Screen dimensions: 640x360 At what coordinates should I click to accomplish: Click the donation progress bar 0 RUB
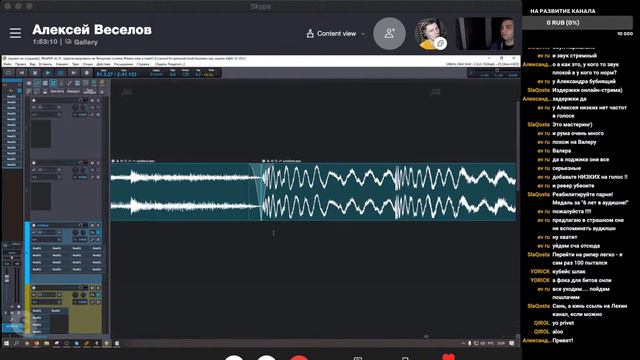(577, 23)
